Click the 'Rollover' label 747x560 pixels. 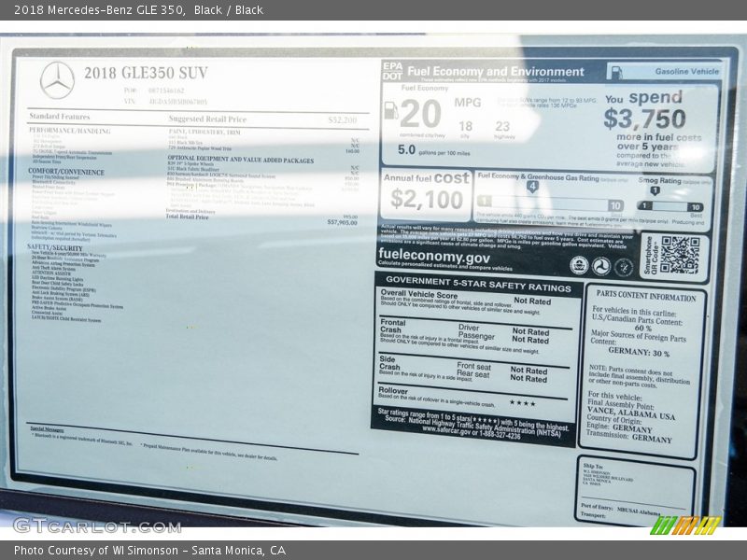coord(393,390)
